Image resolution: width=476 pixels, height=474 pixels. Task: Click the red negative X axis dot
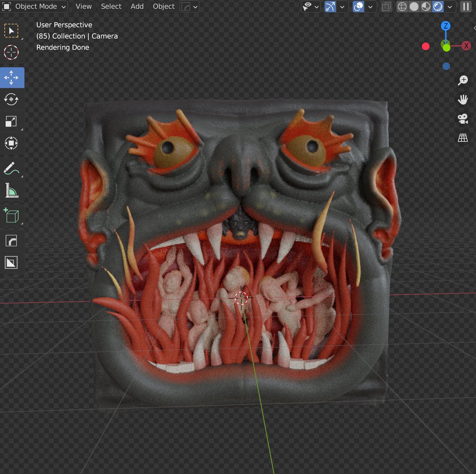pos(426,46)
